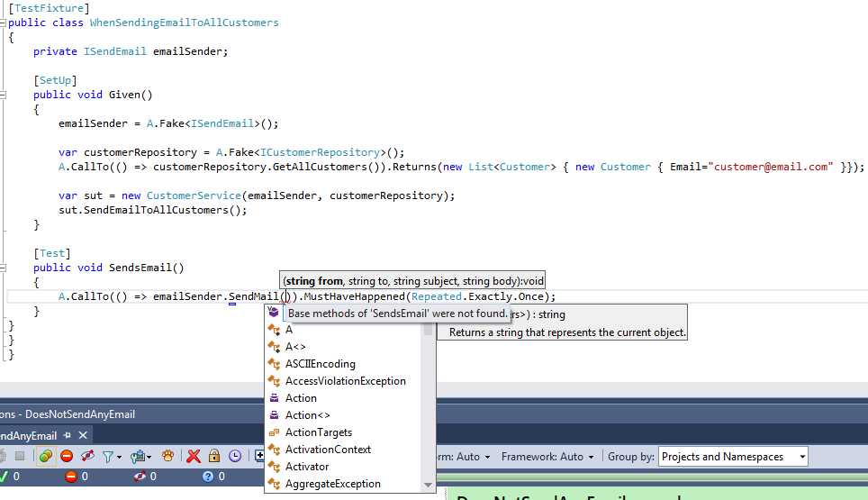The width and height of the screenshot is (868, 500).
Task: Click the enum icon beside ActionTargets
Action: coord(274,432)
